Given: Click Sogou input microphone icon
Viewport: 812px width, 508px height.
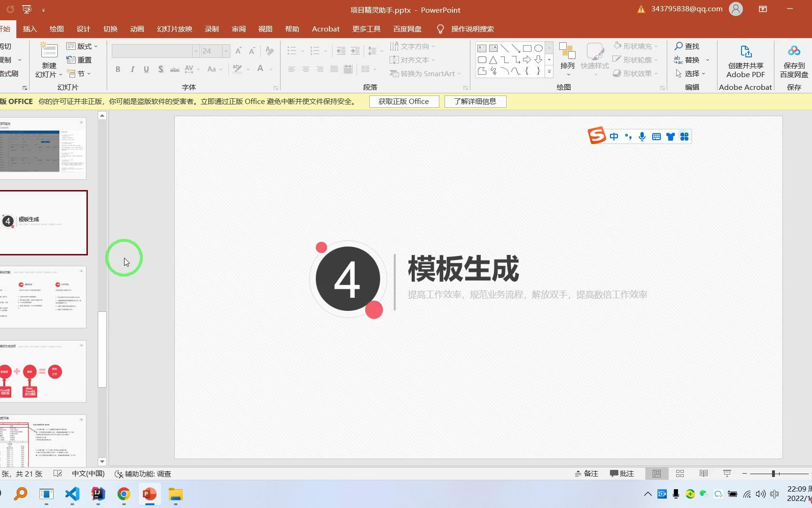Looking at the screenshot, I should point(642,137).
